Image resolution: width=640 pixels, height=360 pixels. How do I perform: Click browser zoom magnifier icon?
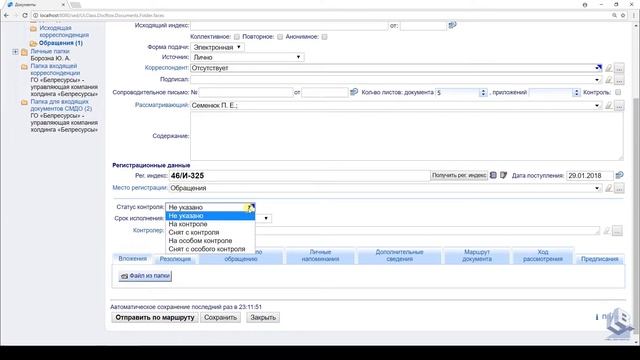[614, 15]
